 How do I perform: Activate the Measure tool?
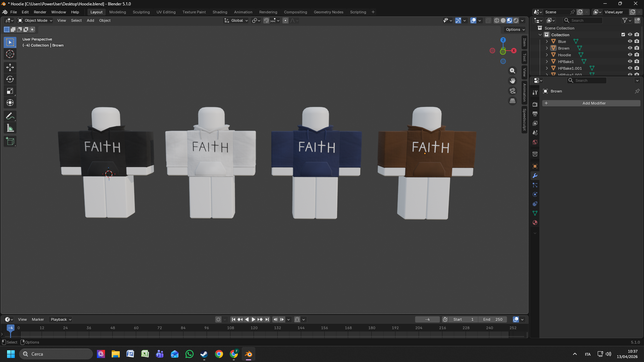tap(10, 128)
